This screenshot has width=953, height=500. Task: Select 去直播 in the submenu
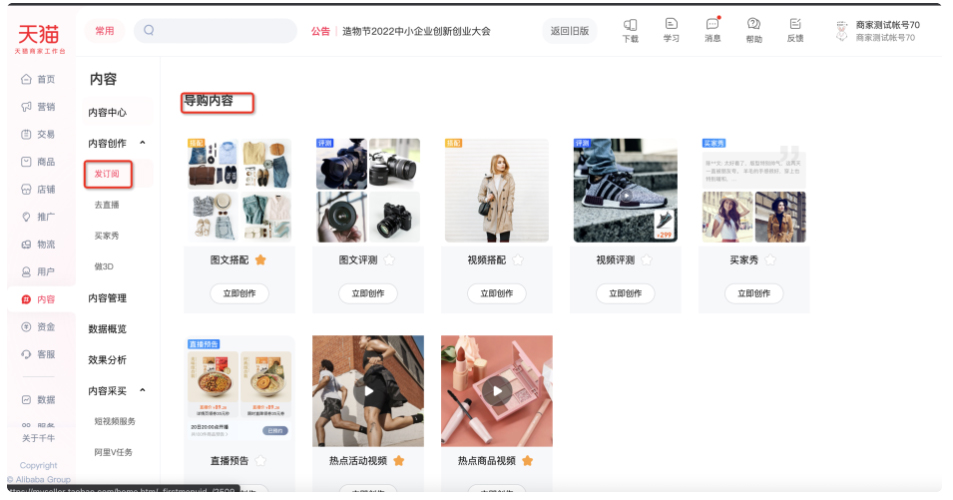107,205
